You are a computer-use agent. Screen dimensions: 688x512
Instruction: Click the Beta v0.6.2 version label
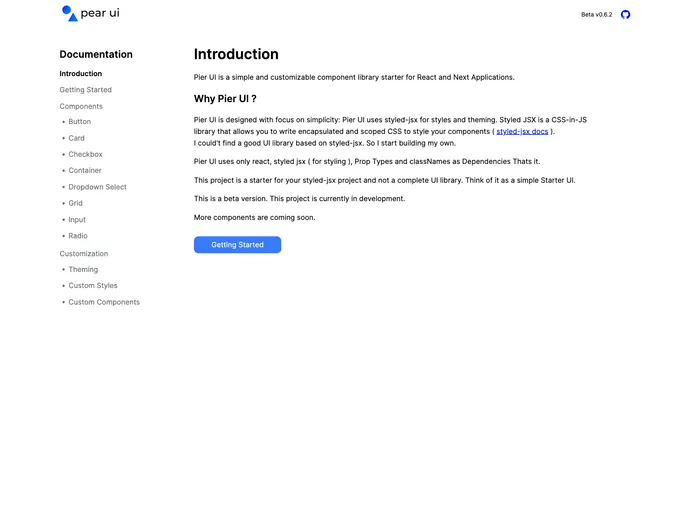(x=596, y=14)
